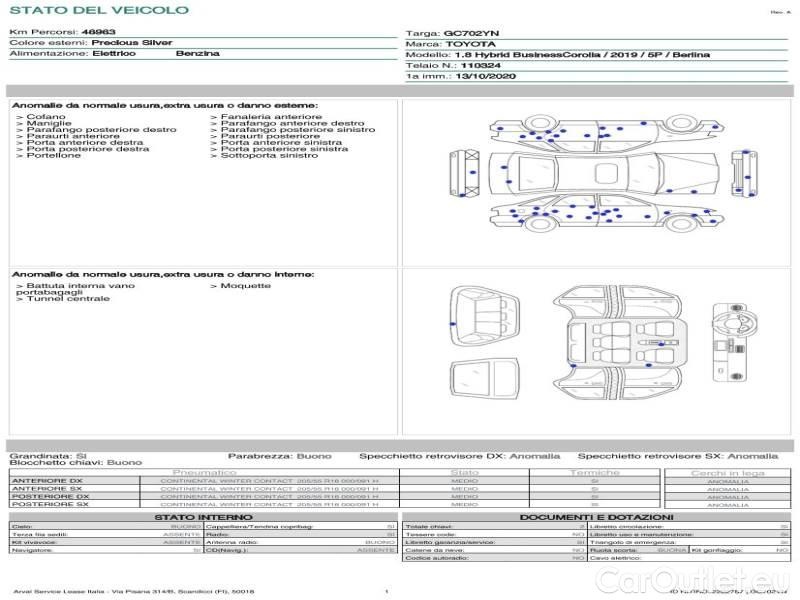Click the Pneumatico column header
Viewport: 800px width, 600px height.
[205, 472]
